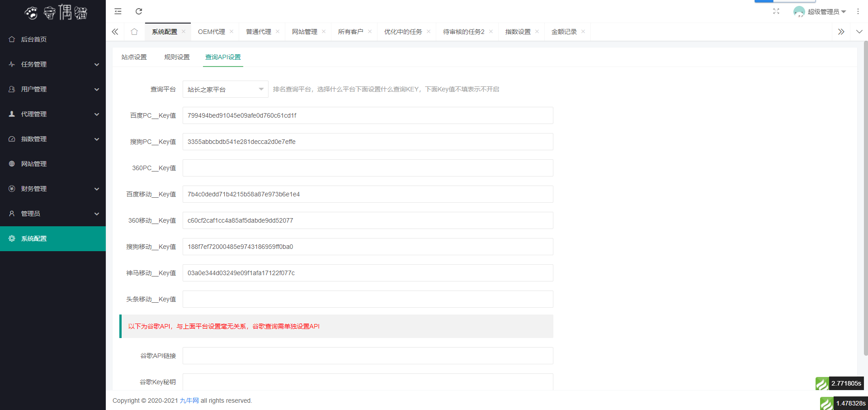Screen dimensions: 868x410
Task: Click the page vertical scrollbar
Action: pyautogui.click(x=866, y=198)
